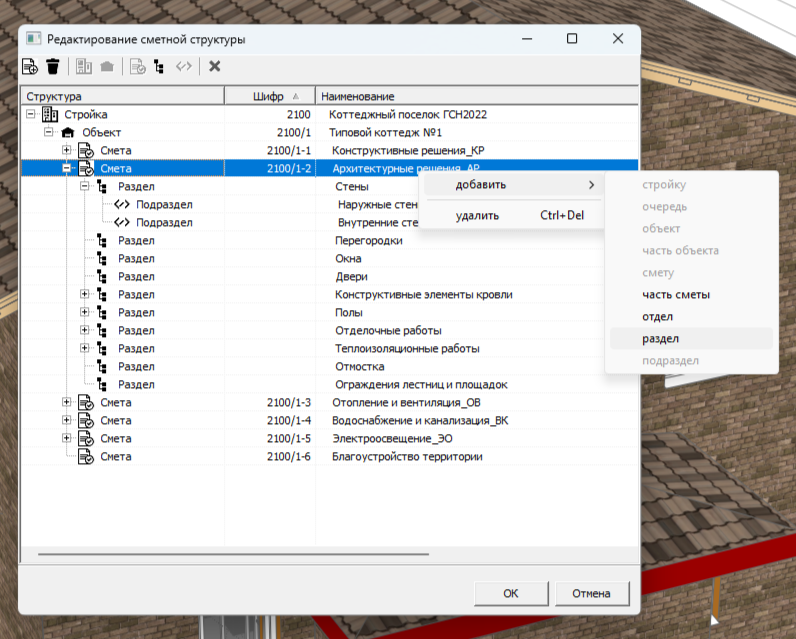Click the trash delete toolbar icon

click(x=53, y=66)
